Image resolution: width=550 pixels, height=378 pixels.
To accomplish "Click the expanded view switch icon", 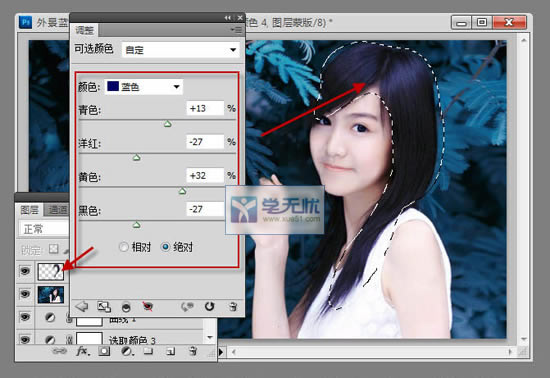I will click(104, 307).
